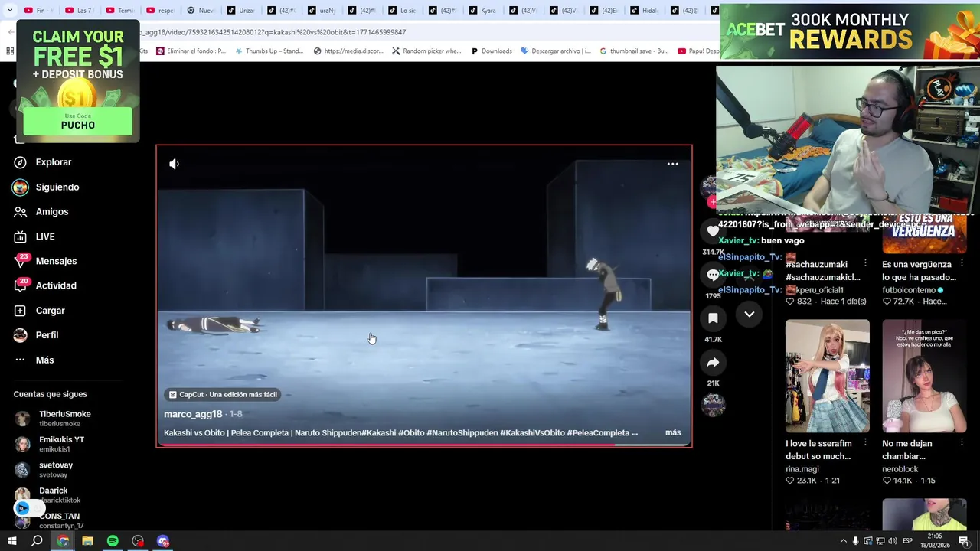Open comments with the 1795 count
Image resolution: width=980 pixels, height=551 pixels.
pyautogui.click(x=713, y=275)
